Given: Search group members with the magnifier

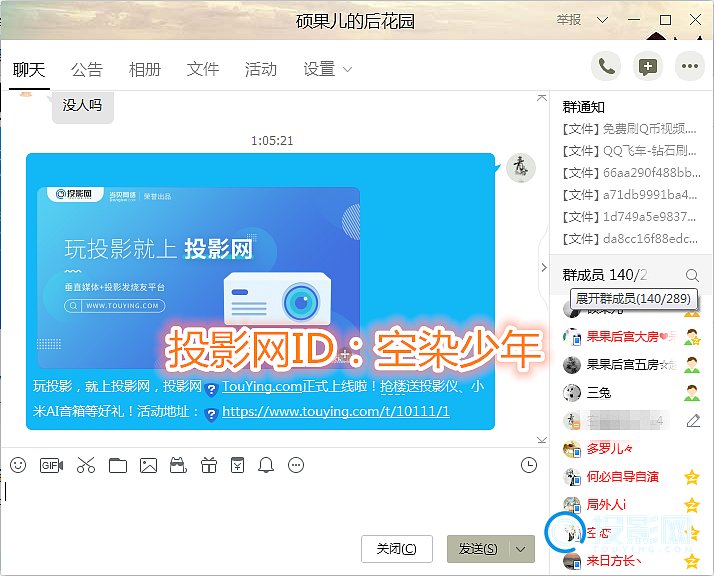Looking at the screenshot, I should pyautogui.click(x=692, y=275).
